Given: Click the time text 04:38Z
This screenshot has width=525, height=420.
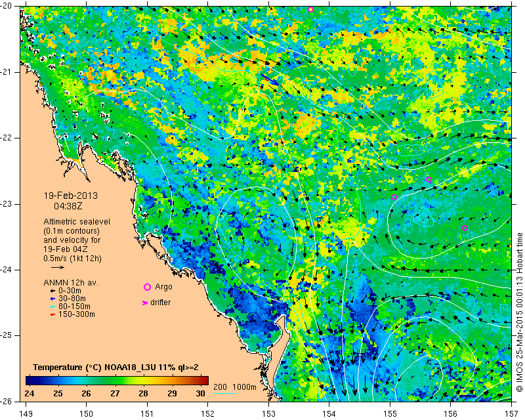Looking at the screenshot, I should click(68, 206).
